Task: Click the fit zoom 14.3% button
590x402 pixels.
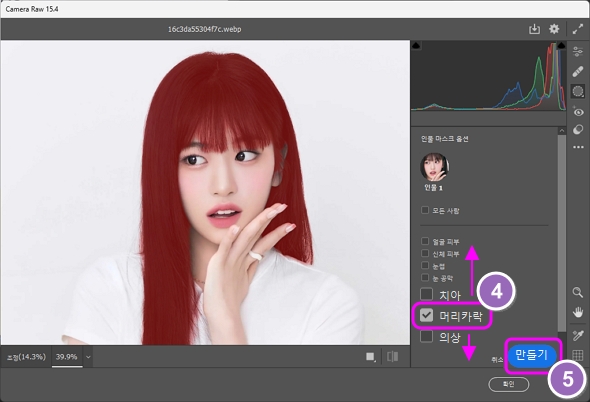Action: pyautogui.click(x=26, y=357)
